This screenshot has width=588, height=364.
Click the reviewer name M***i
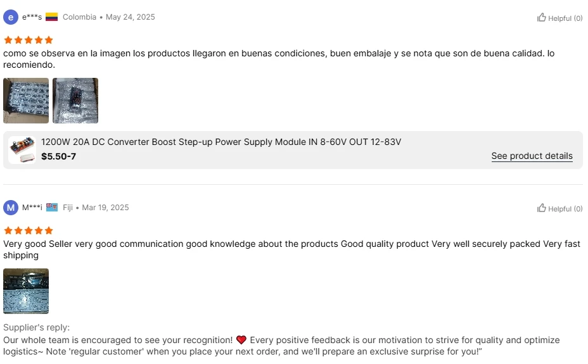(x=32, y=208)
